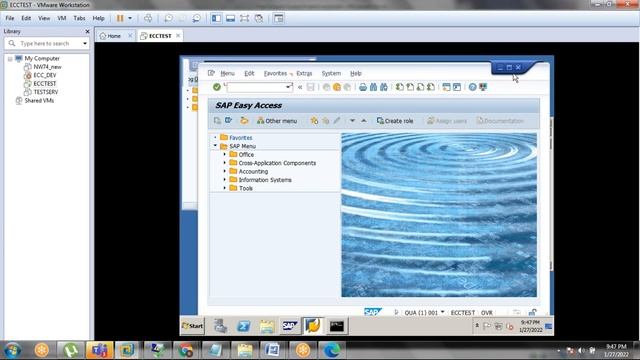
Task: Open the QUA (1) 001 status dropdown
Action: [442, 312]
